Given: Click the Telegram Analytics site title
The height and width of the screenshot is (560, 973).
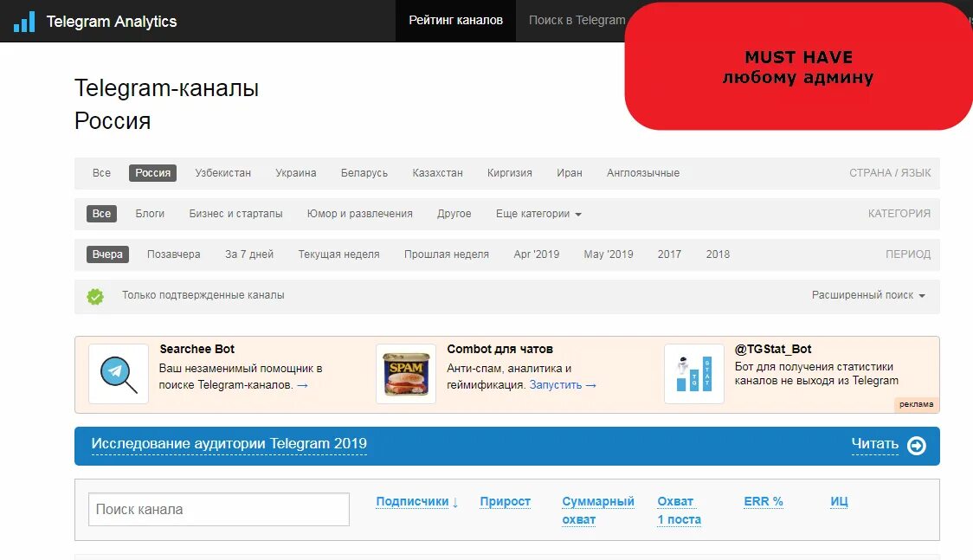Looking at the screenshot, I should pos(112,22).
